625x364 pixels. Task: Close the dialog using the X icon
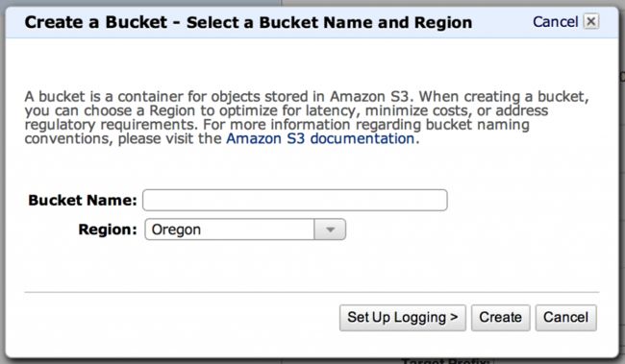click(x=591, y=21)
